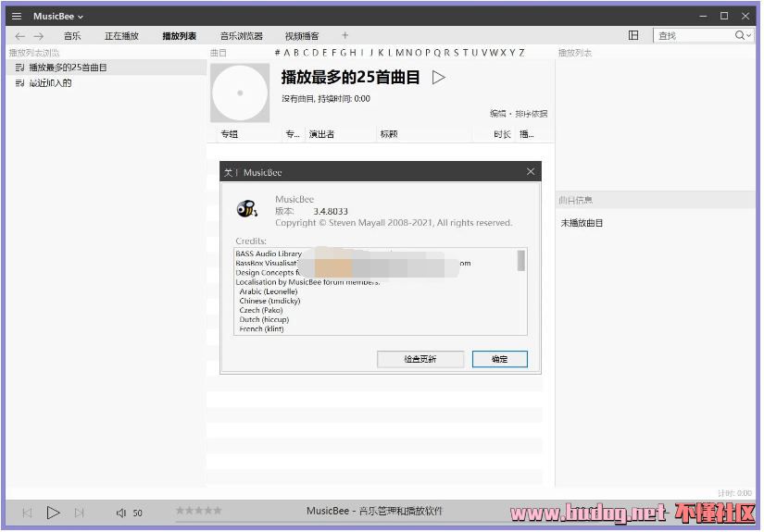Click the MusicBee bee logo

click(247, 209)
